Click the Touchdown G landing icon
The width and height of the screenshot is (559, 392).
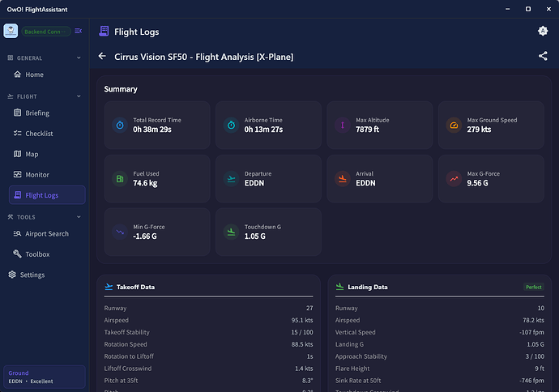tap(231, 232)
